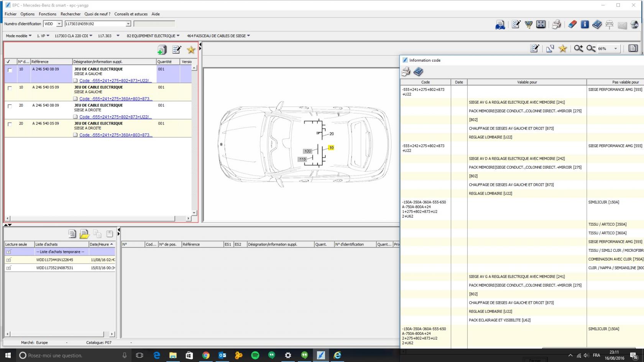The image size is (644, 362).
Task: Click the add-to-list icon above parts table
Action: point(162,49)
